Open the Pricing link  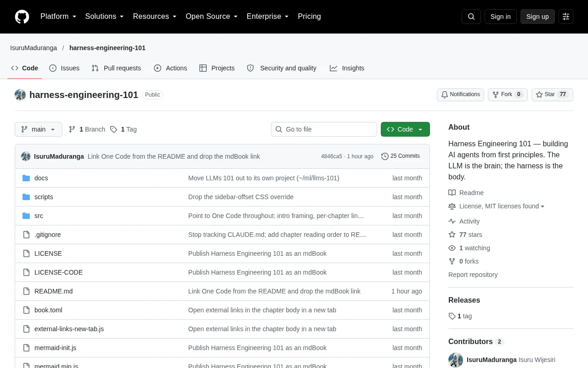(x=309, y=17)
